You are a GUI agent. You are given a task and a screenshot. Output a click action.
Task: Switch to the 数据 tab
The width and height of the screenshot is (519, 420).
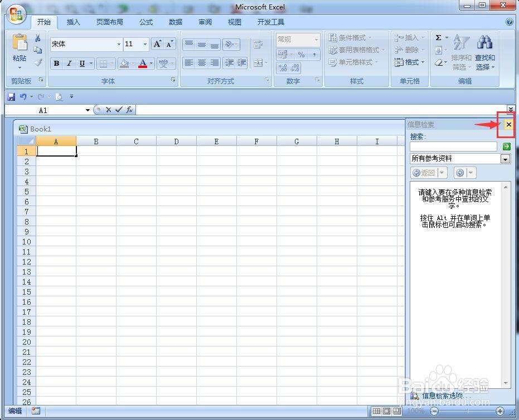176,22
